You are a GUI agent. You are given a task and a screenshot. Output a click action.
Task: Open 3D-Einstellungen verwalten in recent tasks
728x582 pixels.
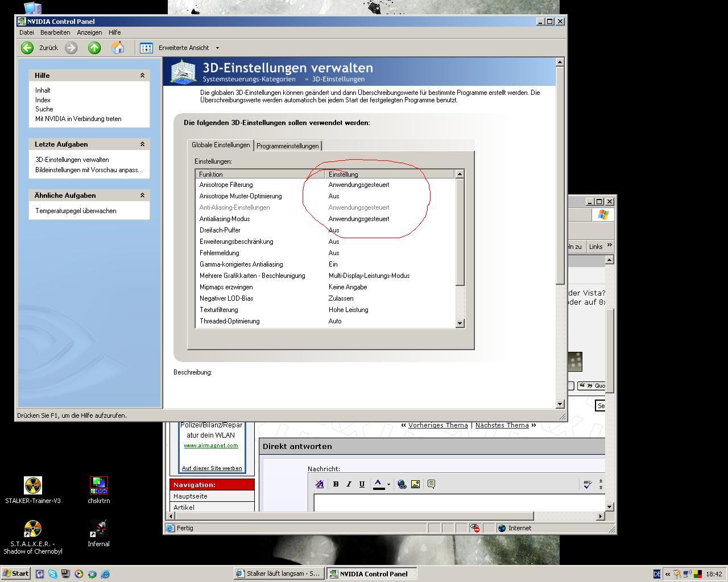pyautogui.click(x=72, y=160)
